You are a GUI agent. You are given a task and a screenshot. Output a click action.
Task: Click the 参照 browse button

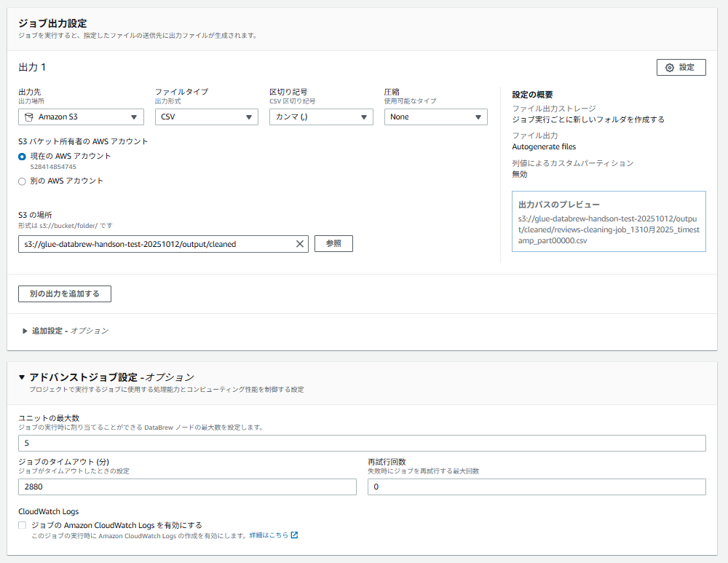pyautogui.click(x=333, y=244)
